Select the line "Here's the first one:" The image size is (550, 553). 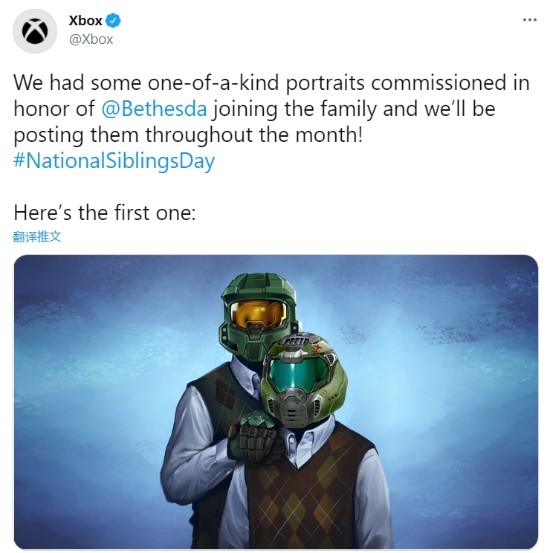[x=105, y=213]
